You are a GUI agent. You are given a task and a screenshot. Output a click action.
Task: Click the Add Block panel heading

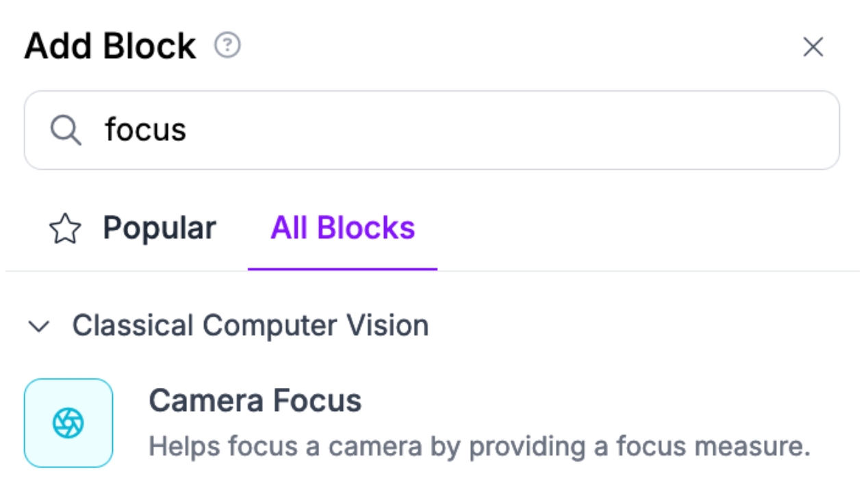pyautogui.click(x=110, y=47)
